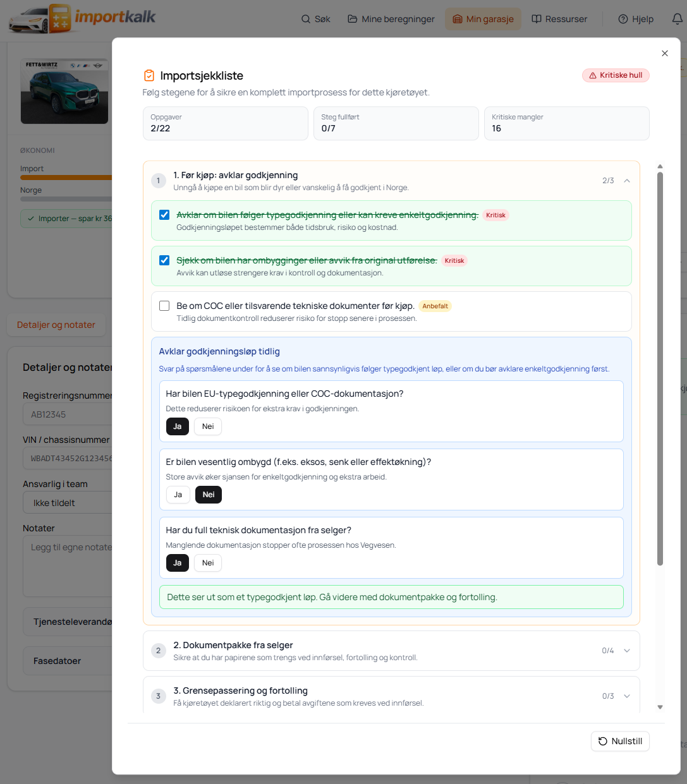The image size is (687, 784).
Task: Click the clipboard icon beside Importsjekkliste
Action: 149,76
